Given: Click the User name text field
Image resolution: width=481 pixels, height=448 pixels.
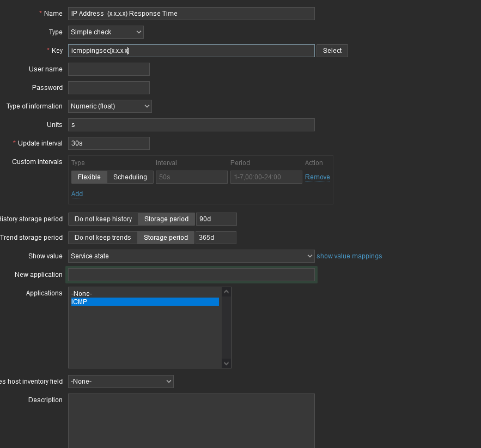Looking at the screenshot, I should 108,69.
